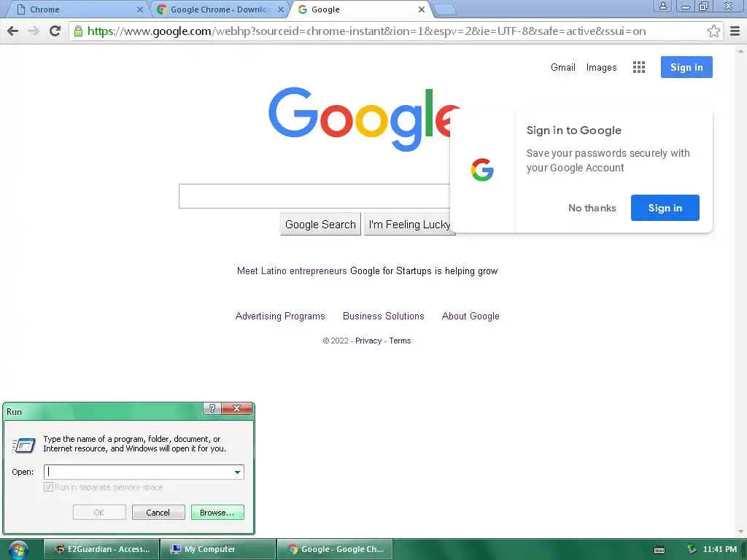Click I'm Feeling Lucky button
Image resolution: width=747 pixels, height=560 pixels.
409,225
